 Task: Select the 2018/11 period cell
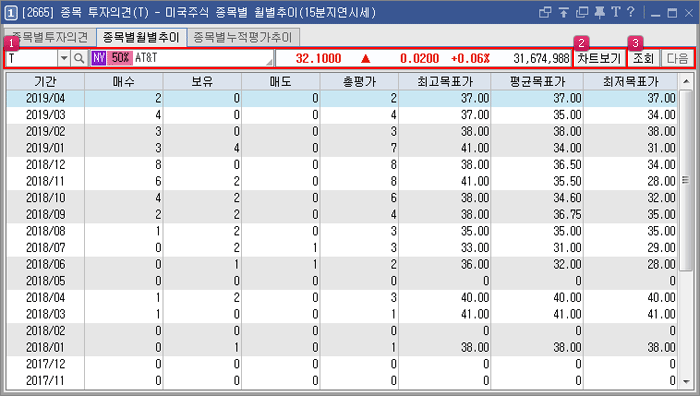46,181
